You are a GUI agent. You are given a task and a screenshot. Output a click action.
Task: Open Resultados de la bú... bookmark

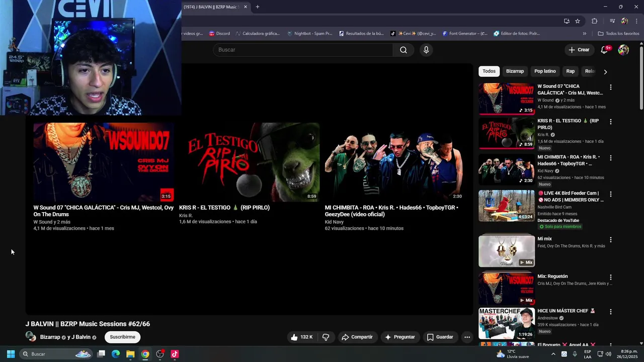[361, 34]
